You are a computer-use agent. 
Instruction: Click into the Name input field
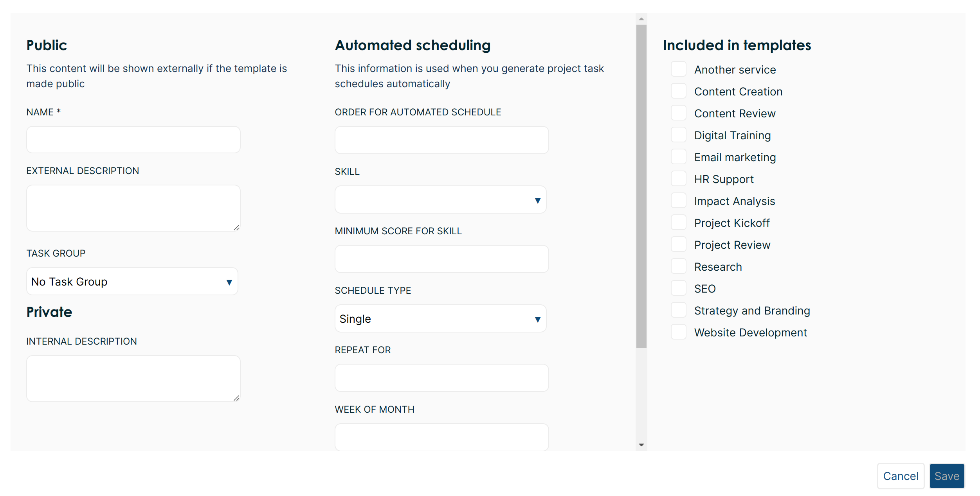(133, 140)
